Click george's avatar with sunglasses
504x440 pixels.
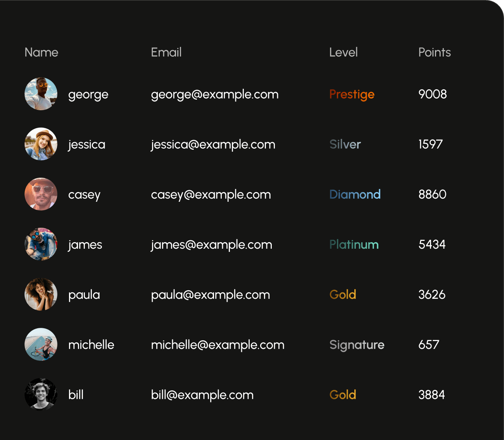41,94
